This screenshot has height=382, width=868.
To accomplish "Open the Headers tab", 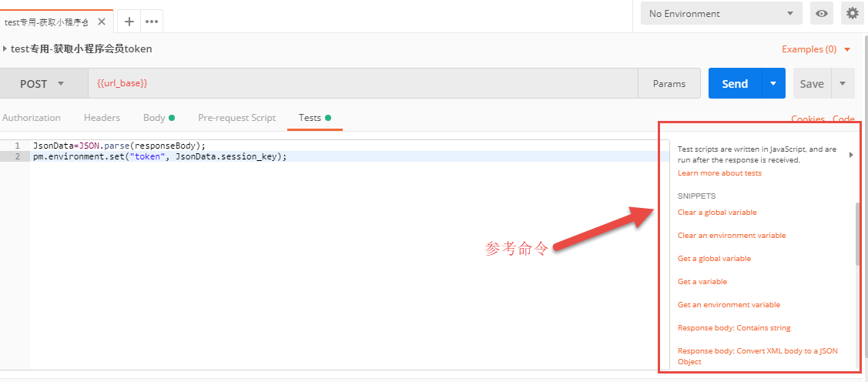I will click(x=102, y=118).
